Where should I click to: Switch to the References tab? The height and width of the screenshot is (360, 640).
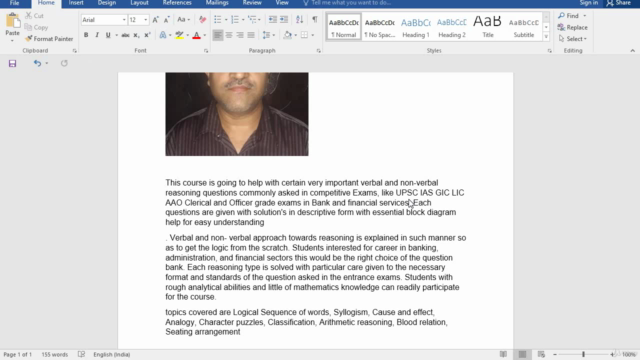(x=177, y=3)
